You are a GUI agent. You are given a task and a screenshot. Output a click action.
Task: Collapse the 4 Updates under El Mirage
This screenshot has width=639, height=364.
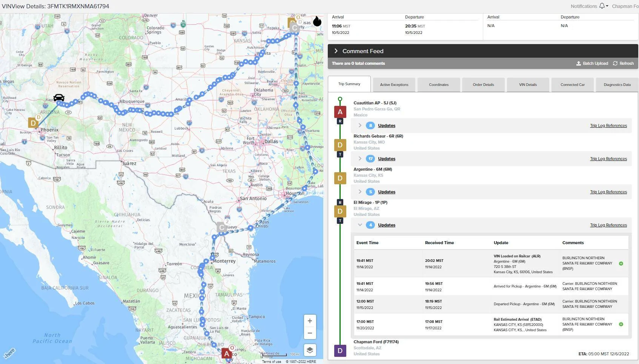pos(360,225)
